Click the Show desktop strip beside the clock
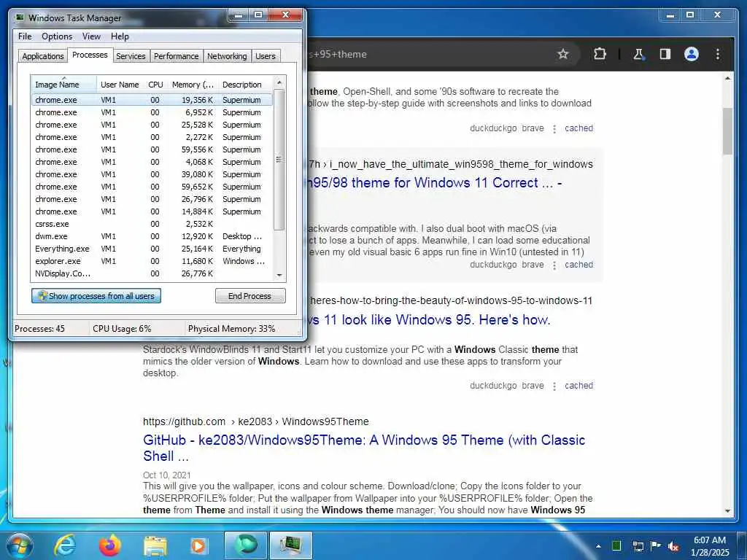This screenshot has width=747, height=560. pyautogui.click(x=742, y=545)
